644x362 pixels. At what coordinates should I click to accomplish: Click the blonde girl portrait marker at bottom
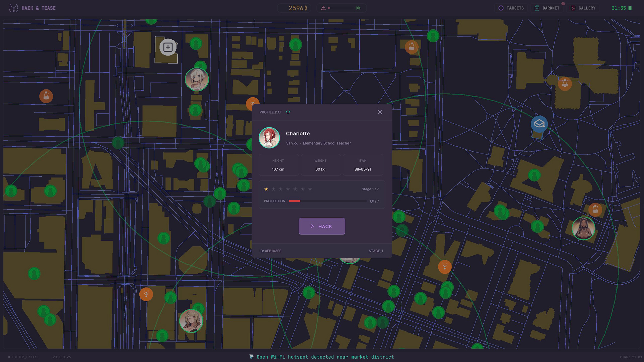pos(191,321)
